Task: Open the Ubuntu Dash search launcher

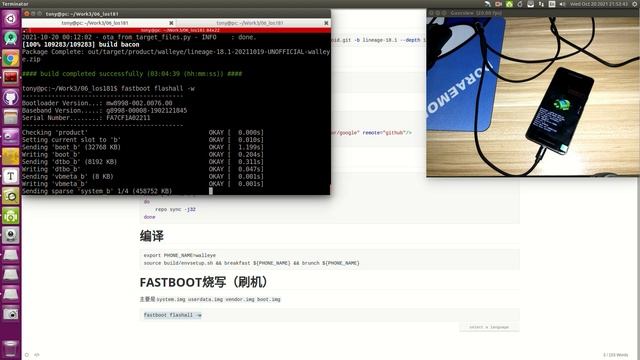Action: pyautogui.click(x=11, y=18)
